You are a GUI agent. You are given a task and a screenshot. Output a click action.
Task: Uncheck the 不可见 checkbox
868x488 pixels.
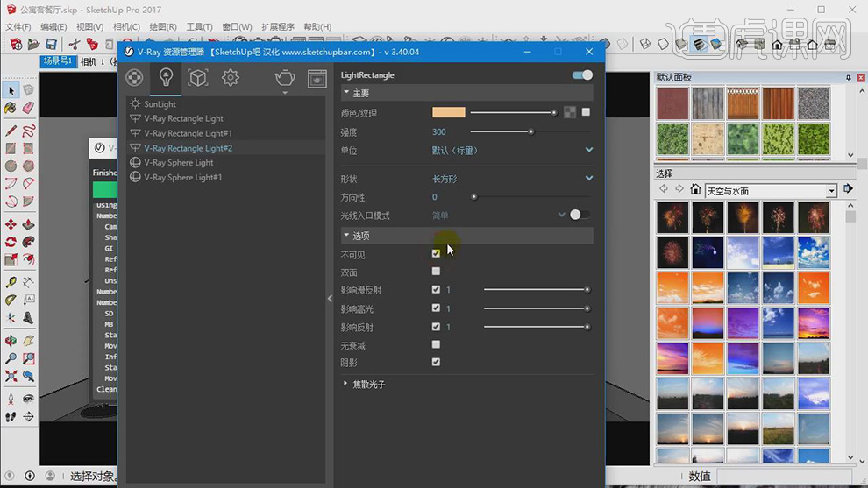tap(437, 253)
